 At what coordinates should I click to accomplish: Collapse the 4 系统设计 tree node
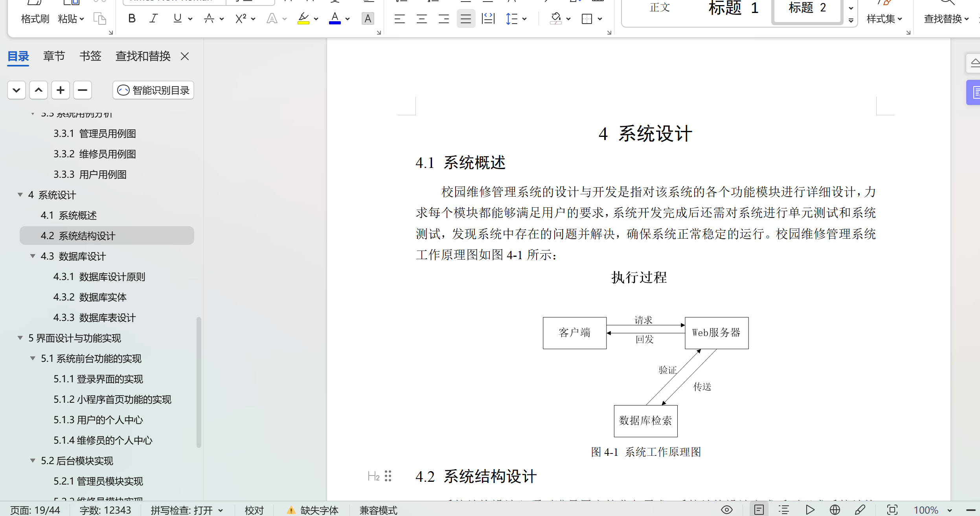[x=20, y=195]
